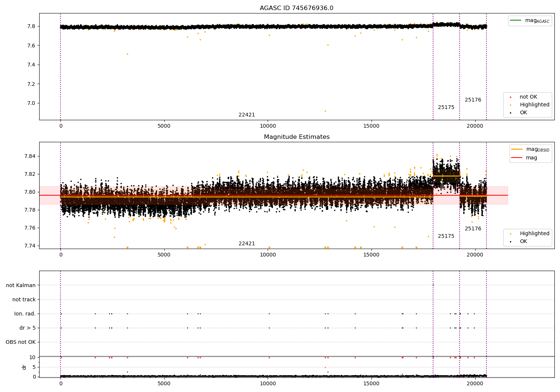The image size is (560, 392).
Task: Click y-tick 7.84 on the middle plot
Action: (30, 156)
